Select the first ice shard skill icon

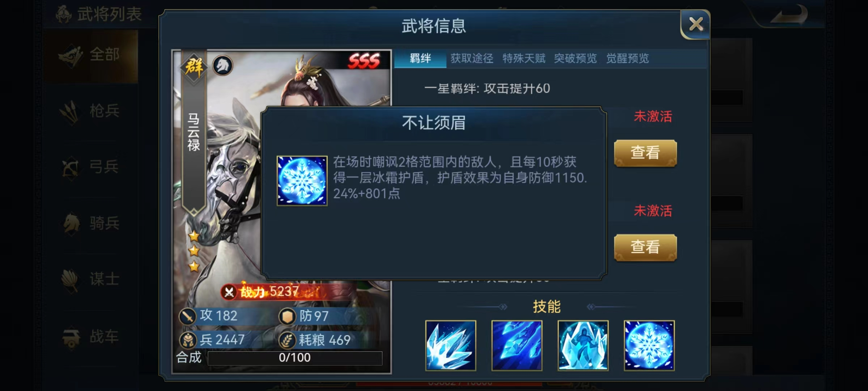tap(451, 346)
